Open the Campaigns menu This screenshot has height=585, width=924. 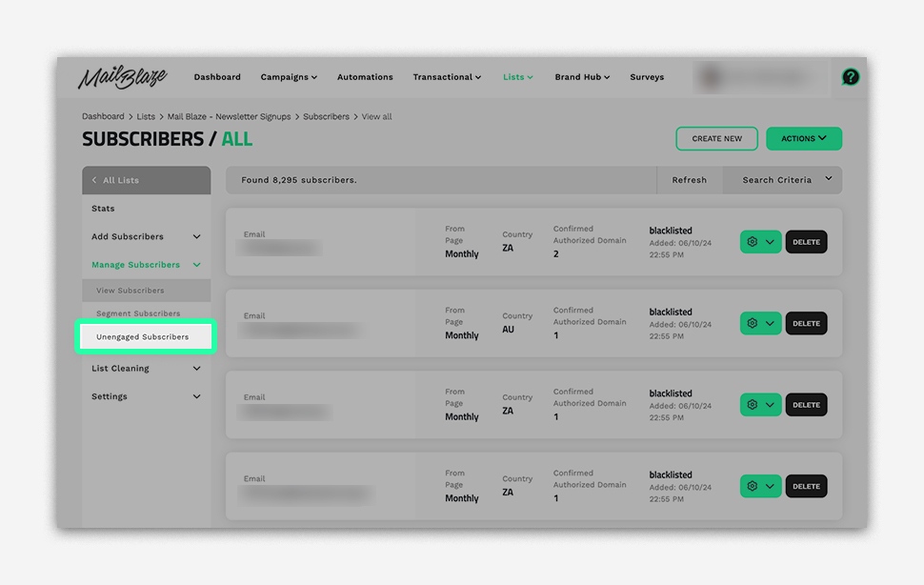point(289,77)
